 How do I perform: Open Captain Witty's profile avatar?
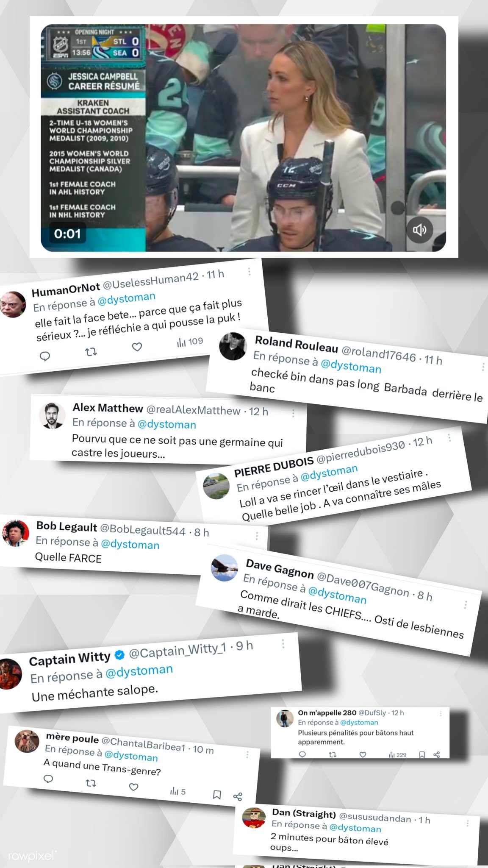(10, 674)
